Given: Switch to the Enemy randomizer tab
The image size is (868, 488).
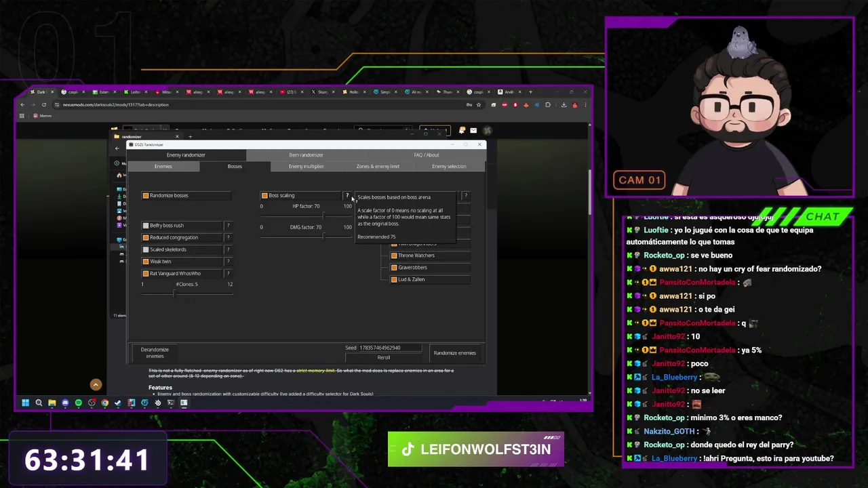Looking at the screenshot, I should pyautogui.click(x=186, y=155).
